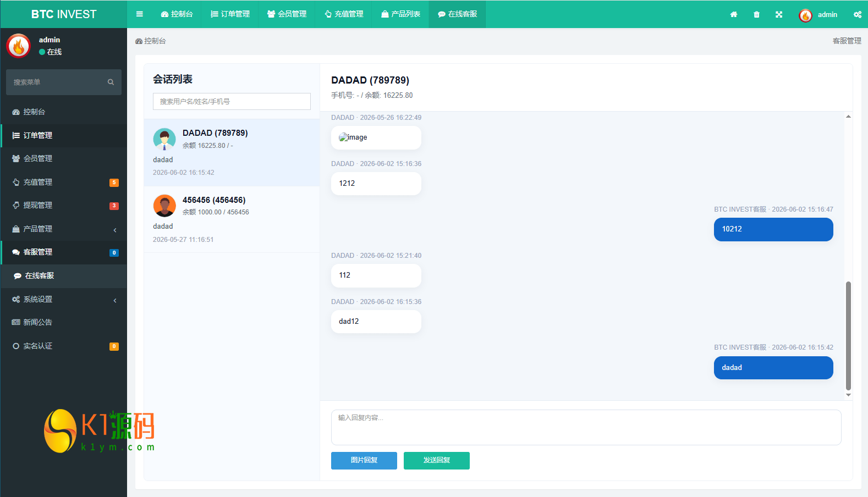This screenshot has height=497, width=868.
Task: Click the 图片回复 button
Action: click(x=364, y=461)
